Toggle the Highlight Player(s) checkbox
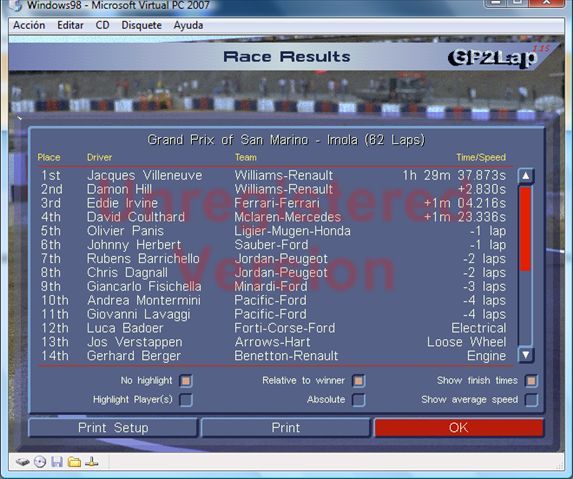The width and height of the screenshot is (573, 479). [186, 400]
